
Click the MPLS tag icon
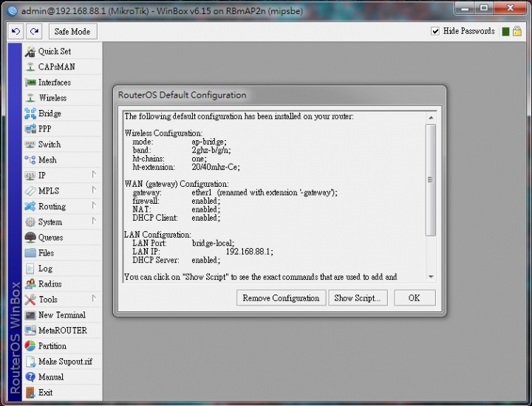pyautogui.click(x=30, y=190)
